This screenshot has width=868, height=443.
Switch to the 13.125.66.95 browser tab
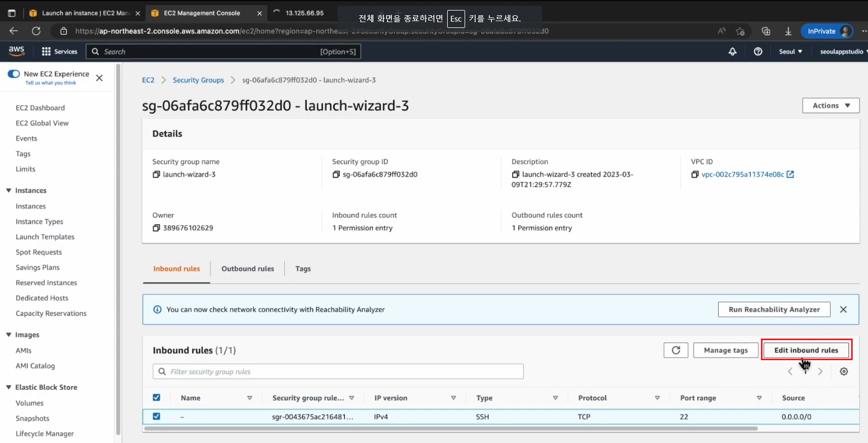(x=304, y=13)
